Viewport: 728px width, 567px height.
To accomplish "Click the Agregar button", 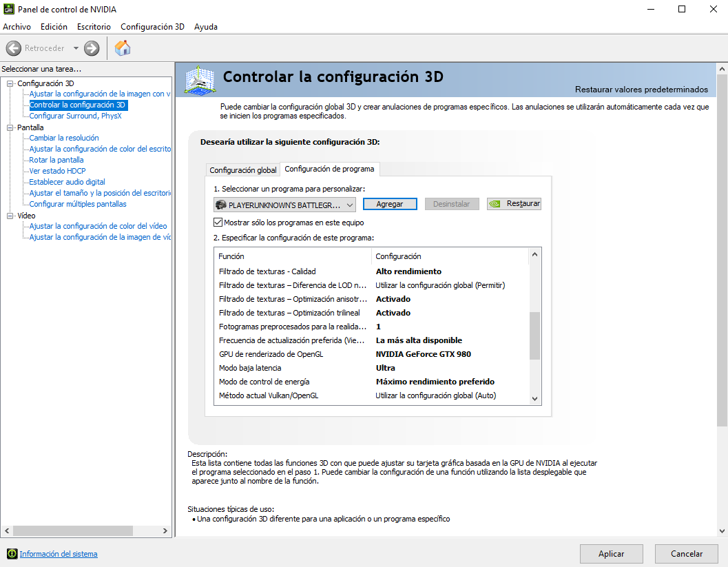I will (x=390, y=204).
